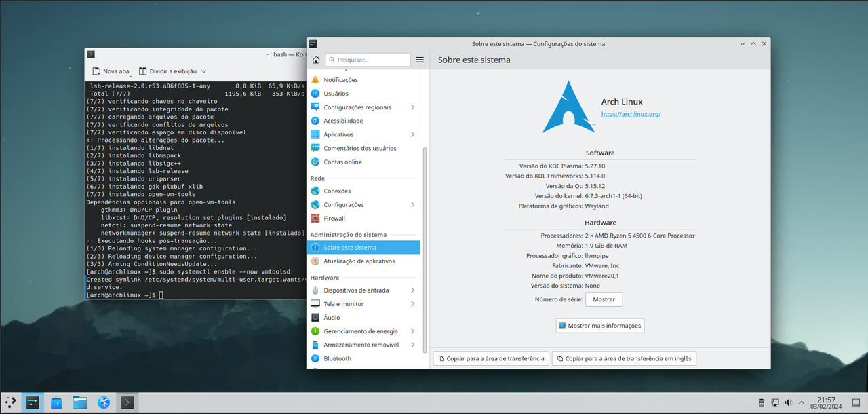Click Mostrar mais informações button

(x=599, y=326)
